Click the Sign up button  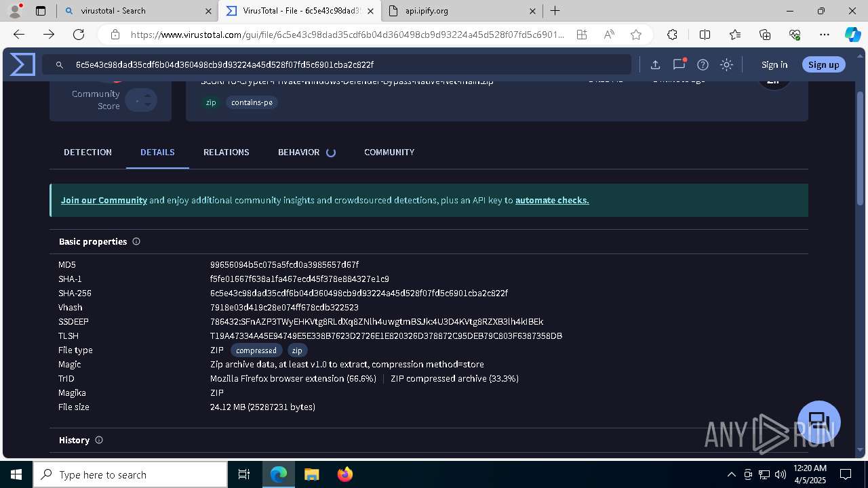coord(823,64)
